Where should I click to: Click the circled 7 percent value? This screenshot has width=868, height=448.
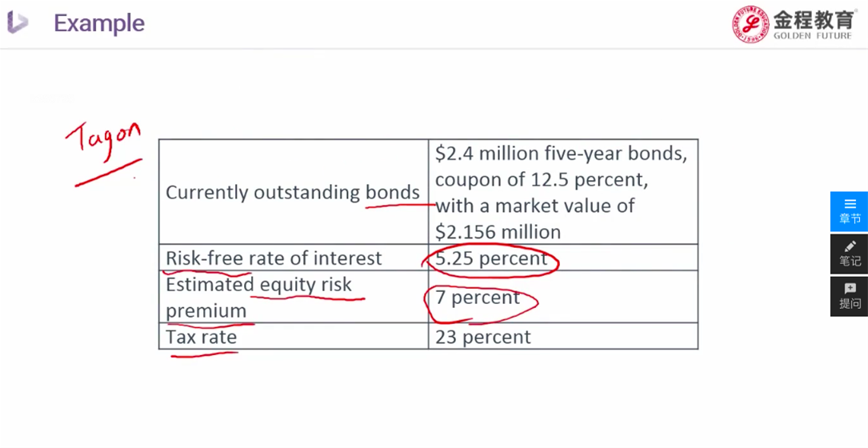[478, 298]
